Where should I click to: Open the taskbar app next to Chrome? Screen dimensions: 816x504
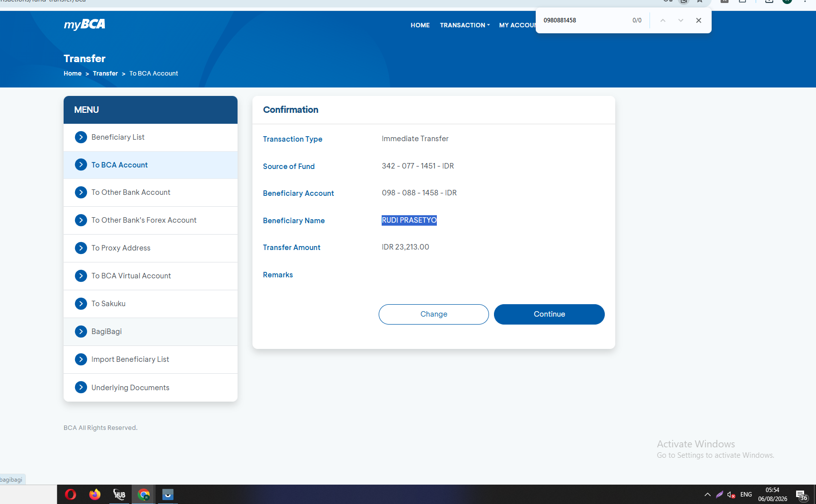click(x=168, y=495)
